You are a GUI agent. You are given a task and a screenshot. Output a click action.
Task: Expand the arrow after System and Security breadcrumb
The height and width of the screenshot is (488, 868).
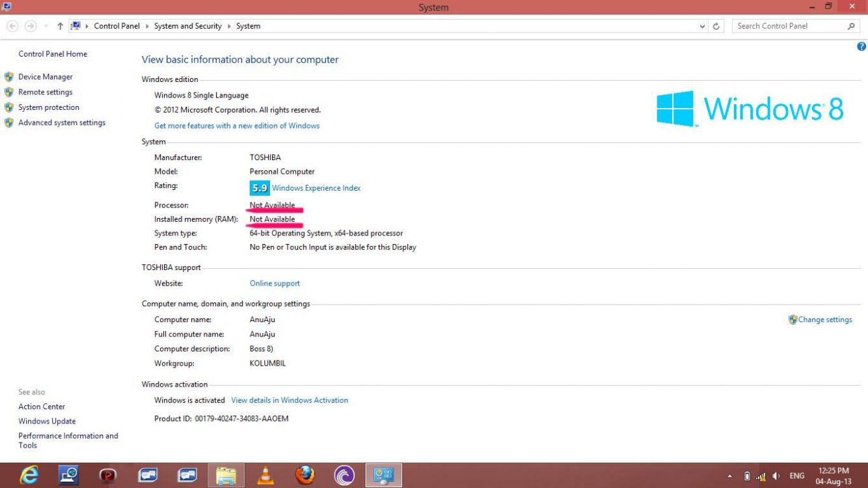pos(230,26)
